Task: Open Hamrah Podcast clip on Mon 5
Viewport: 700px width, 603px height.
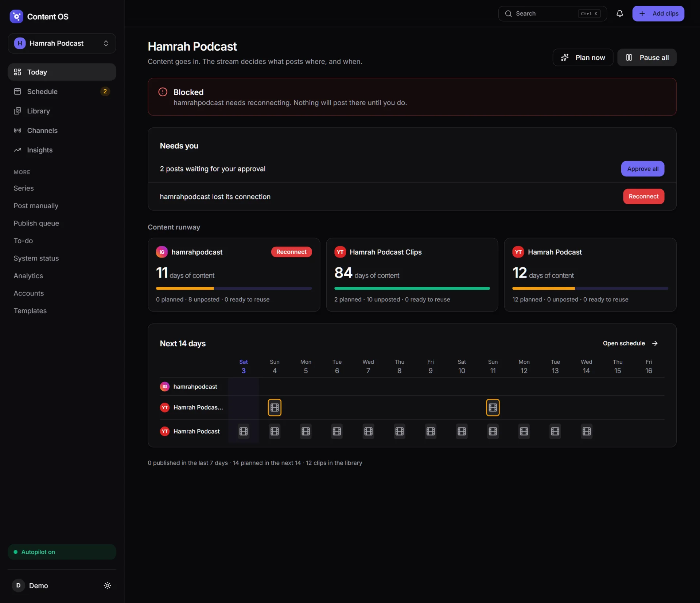Action: [306, 432]
